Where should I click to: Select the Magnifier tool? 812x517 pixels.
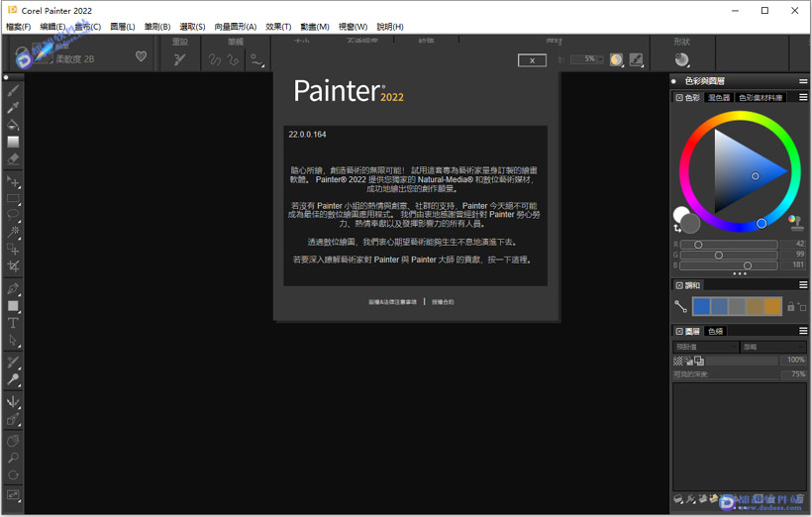click(13, 458)
